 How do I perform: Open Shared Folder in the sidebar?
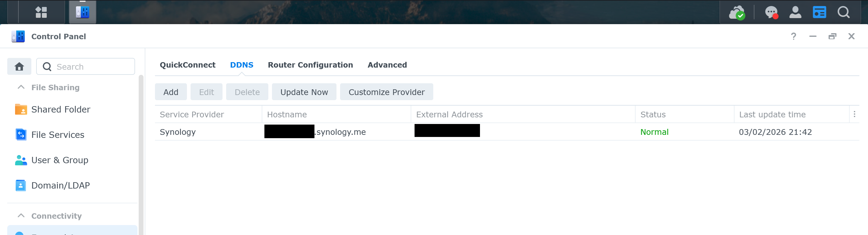pos(61,110)
